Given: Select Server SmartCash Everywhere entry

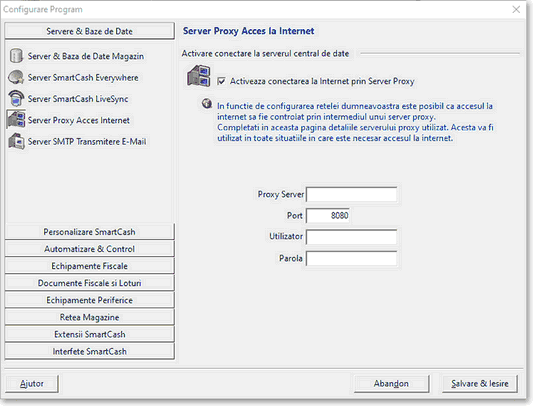Looking at the screenshot, I should coord(83,78).
